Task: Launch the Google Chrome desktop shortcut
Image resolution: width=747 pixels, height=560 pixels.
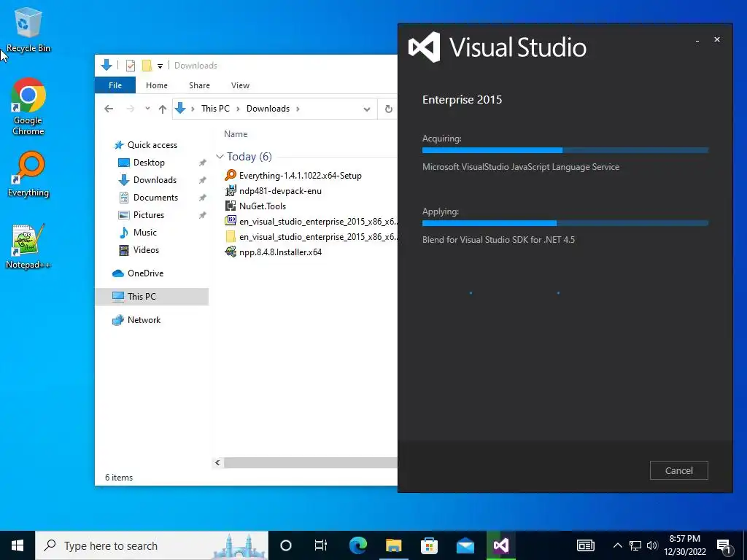Action: coord(28,106)
